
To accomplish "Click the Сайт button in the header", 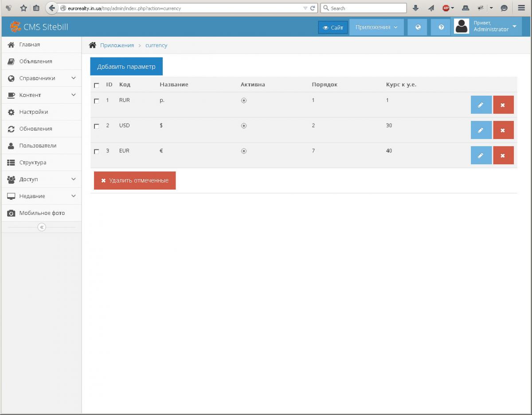I will (333, 27).
